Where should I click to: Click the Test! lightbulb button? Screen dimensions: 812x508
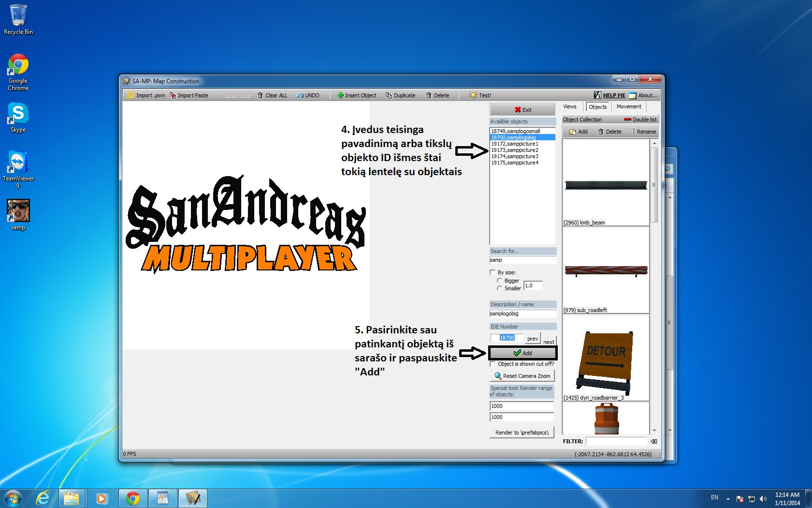pos(480,95)
